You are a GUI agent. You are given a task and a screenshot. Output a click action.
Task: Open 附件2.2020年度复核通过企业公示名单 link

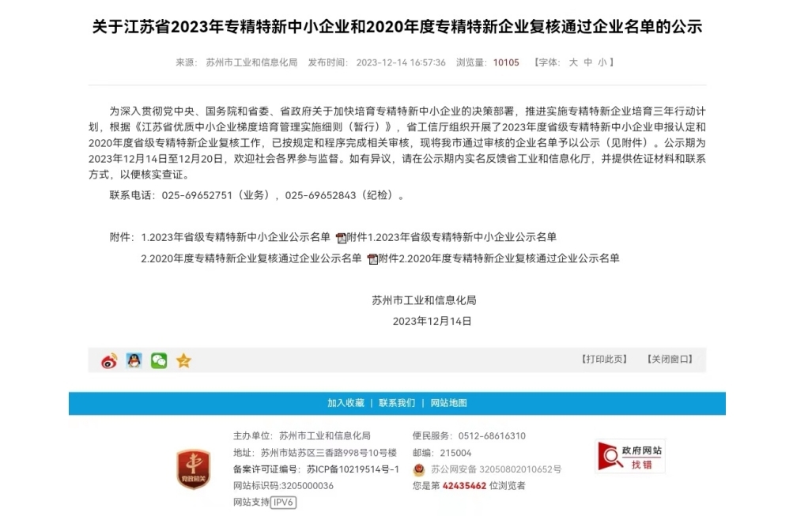[x=499, y=258]
